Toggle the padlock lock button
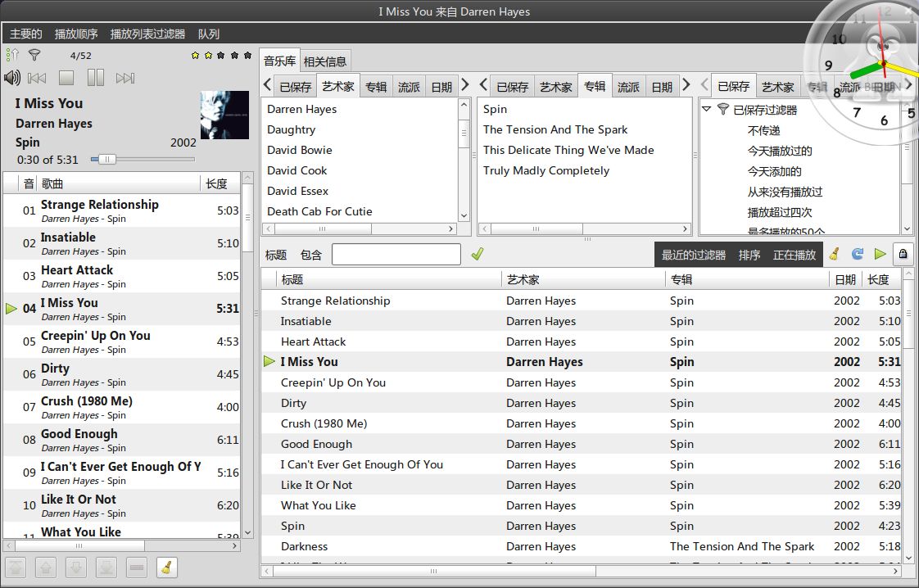This screenshot has width=919, height=588. (903, 254)
